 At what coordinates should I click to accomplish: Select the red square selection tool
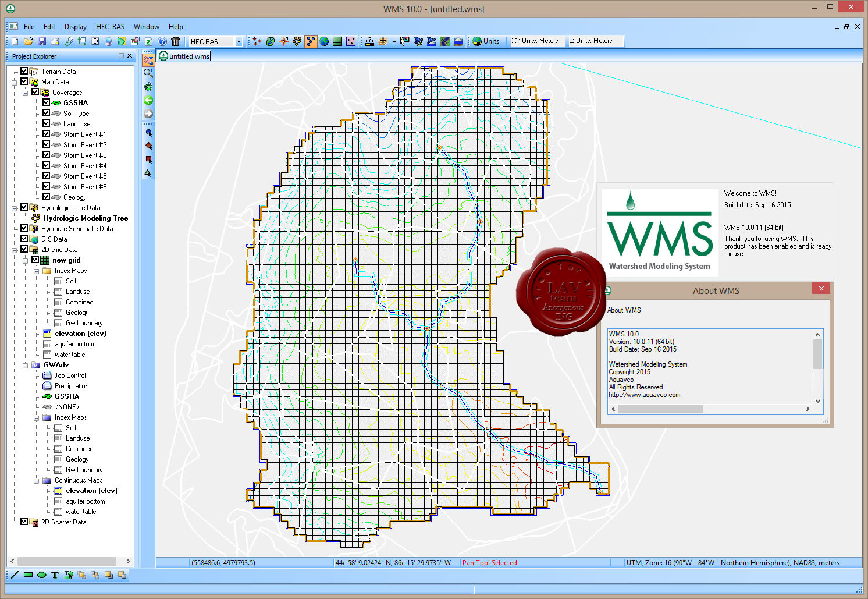[148, 160]
